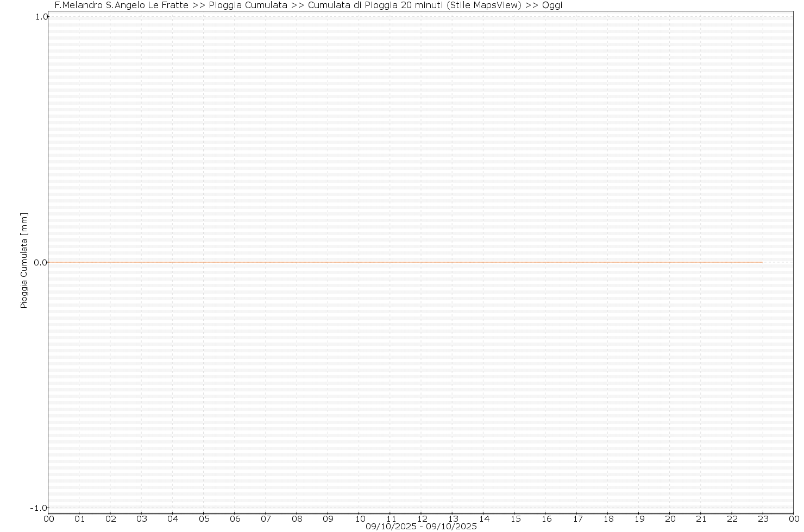
Task: Select hour 09 on the time axis
Action: [328, 519]
